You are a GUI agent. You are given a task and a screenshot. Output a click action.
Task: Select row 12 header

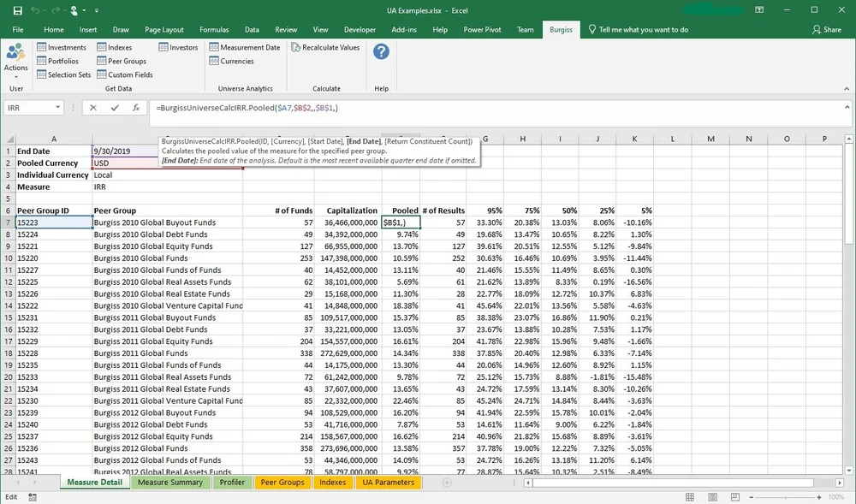tap(9, 282)
